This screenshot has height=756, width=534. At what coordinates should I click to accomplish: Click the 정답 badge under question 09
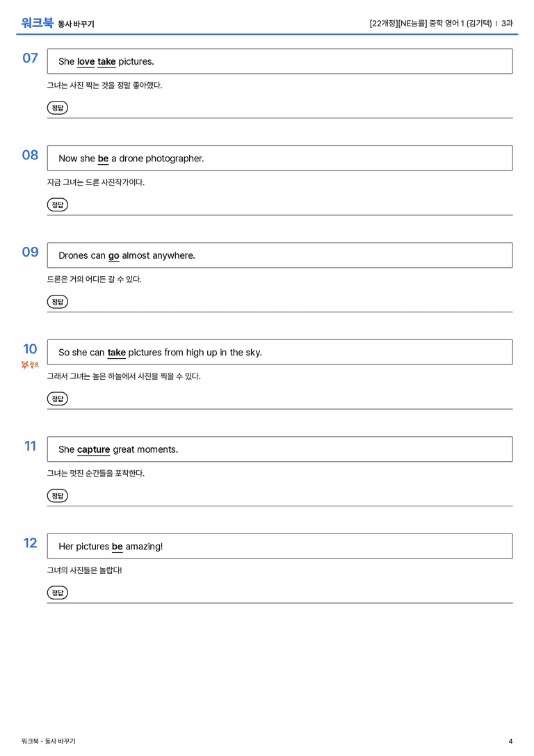[x=57, y=301]
